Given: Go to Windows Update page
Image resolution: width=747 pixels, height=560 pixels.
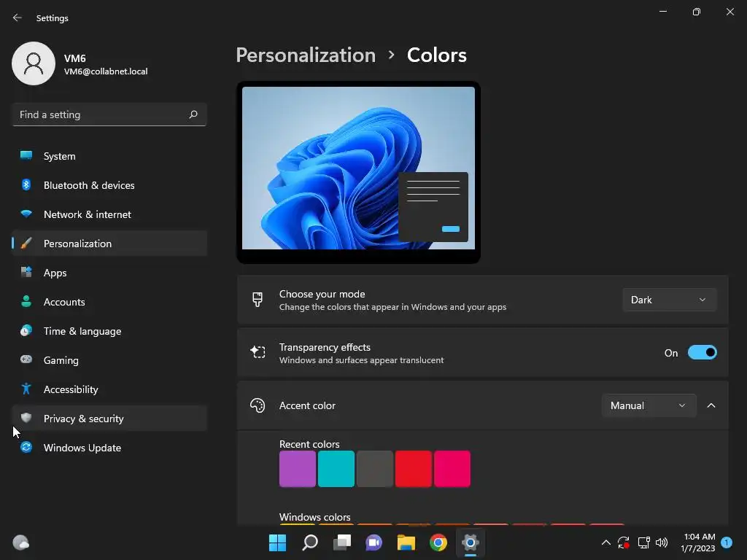Looking at the screenshot, I should [109, 447].
